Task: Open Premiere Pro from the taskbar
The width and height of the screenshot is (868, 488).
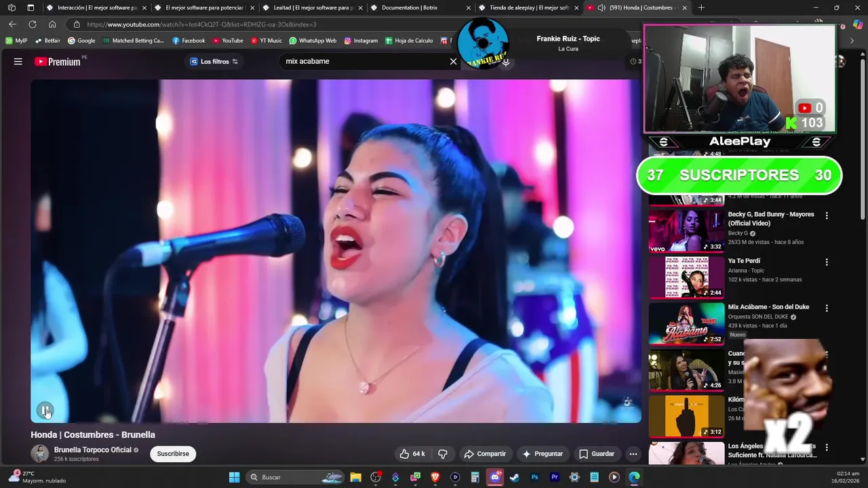Action: point(554,477)
